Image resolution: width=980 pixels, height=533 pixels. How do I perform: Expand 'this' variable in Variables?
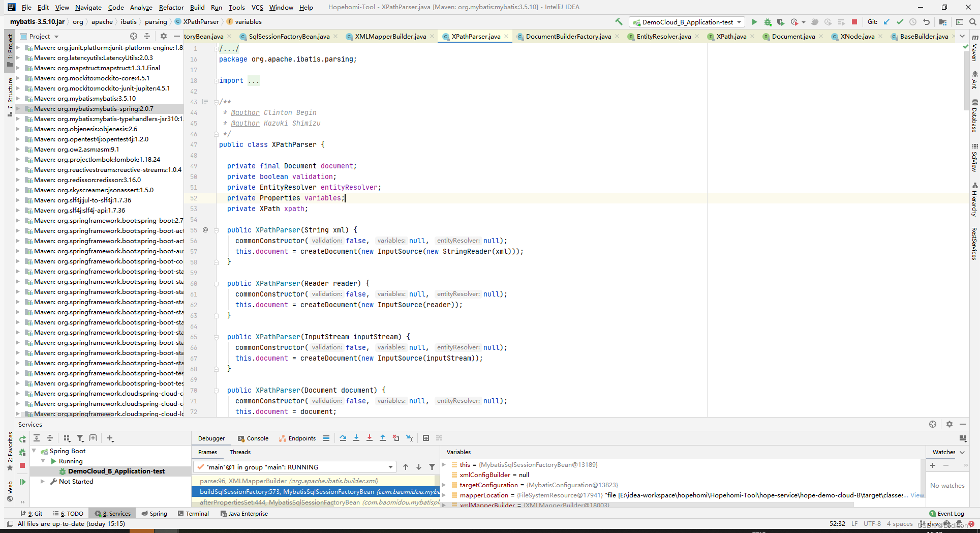(x=444, y=464)
